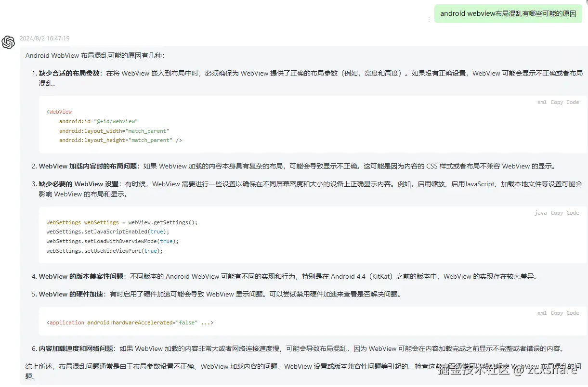588x387 pixels.
Task: Copy the Java WebSettings code snippet
Action: 556,213
